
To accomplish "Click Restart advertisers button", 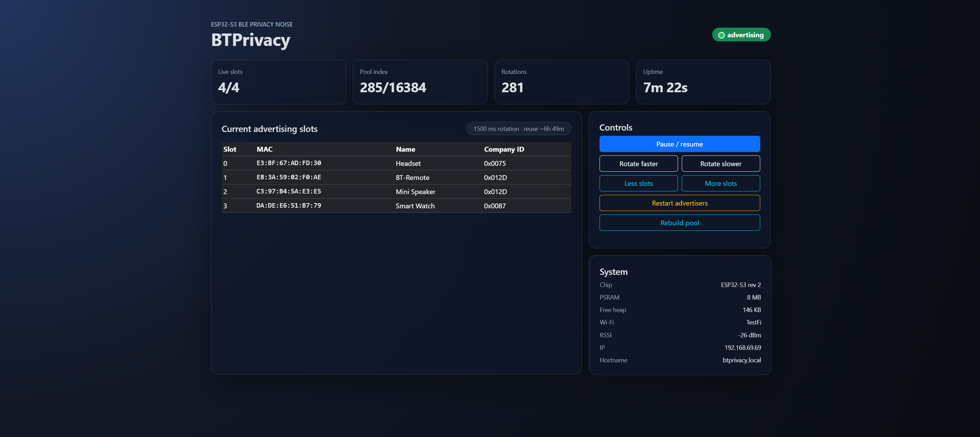I will point(679,203).
